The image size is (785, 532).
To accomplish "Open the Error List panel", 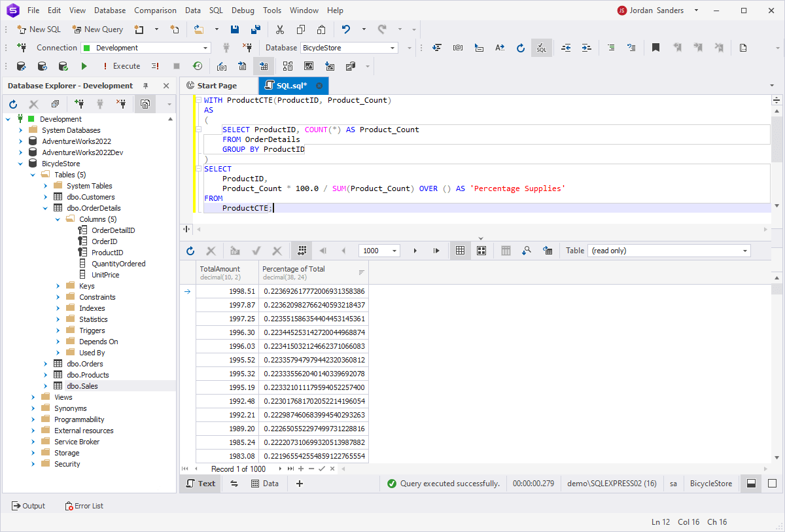I will tap(84, 506).
